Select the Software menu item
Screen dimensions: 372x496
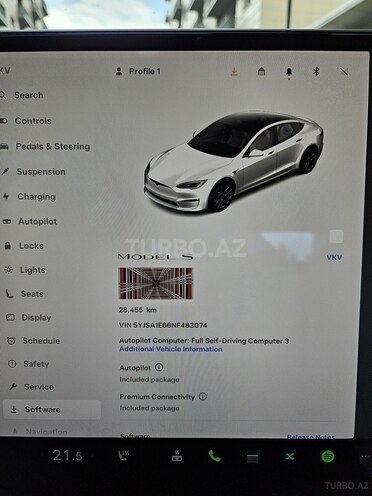[52, 409]
